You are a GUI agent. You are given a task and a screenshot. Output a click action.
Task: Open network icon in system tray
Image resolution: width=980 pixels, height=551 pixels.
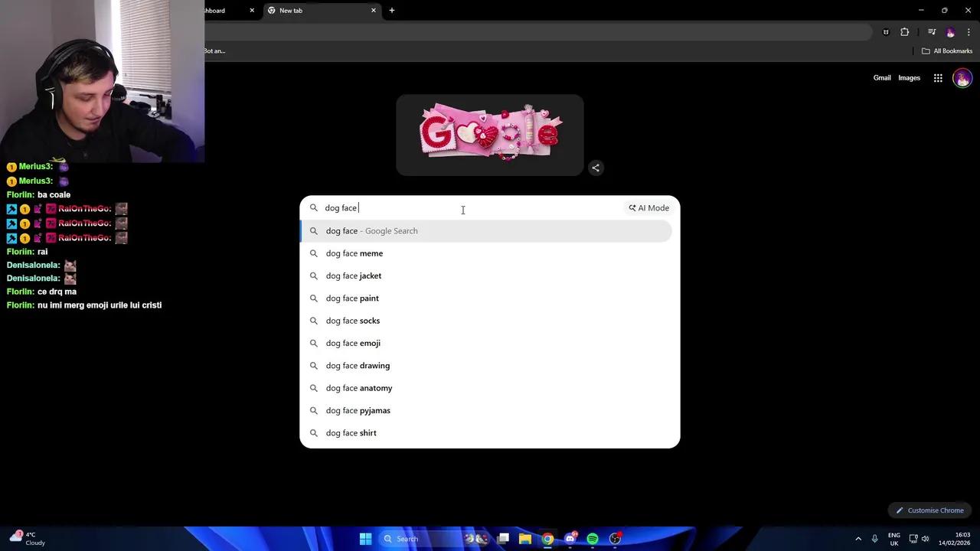[913, 539]
